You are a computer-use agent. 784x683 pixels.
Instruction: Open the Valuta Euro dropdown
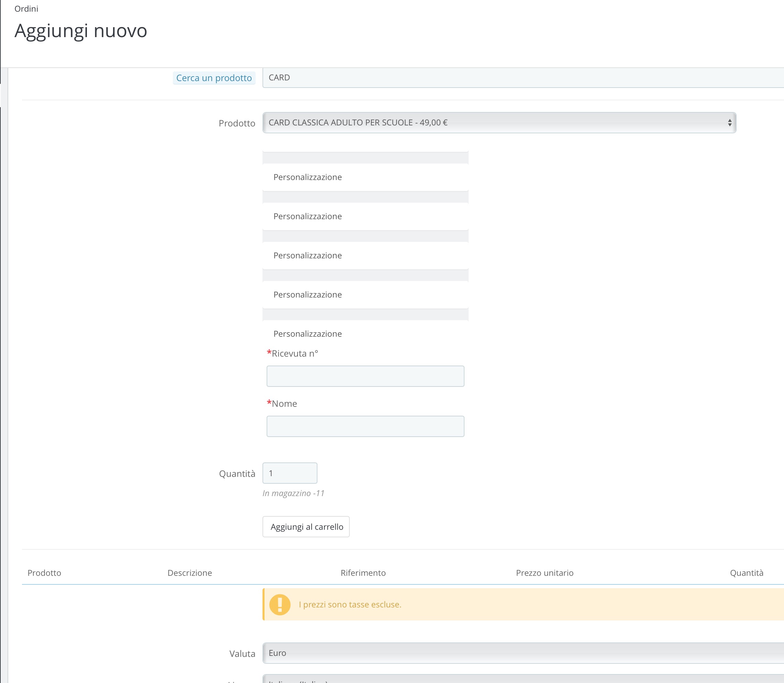[x=522, y=653]
